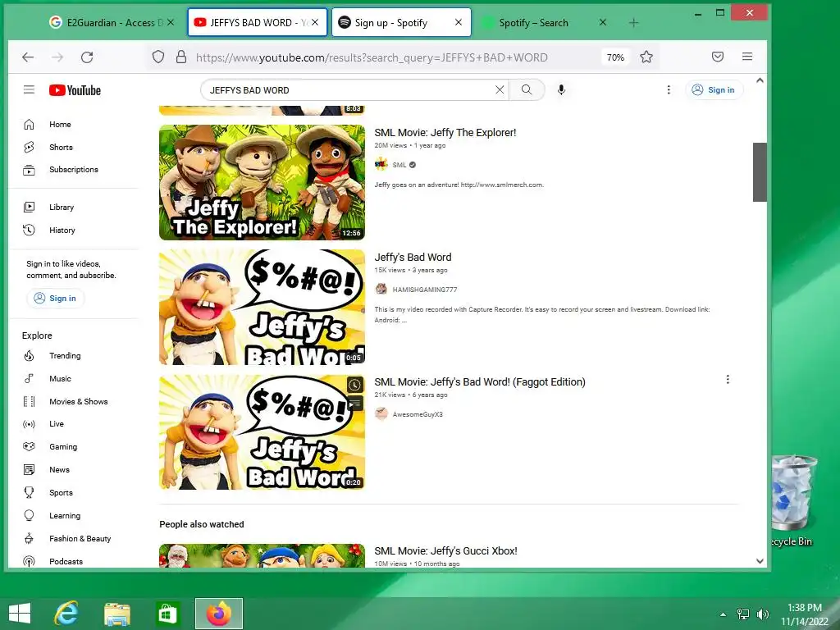Click the 0:05 Jeffy's Bad Word thumbnail
The image size is (840, 630).
[262, 307]
